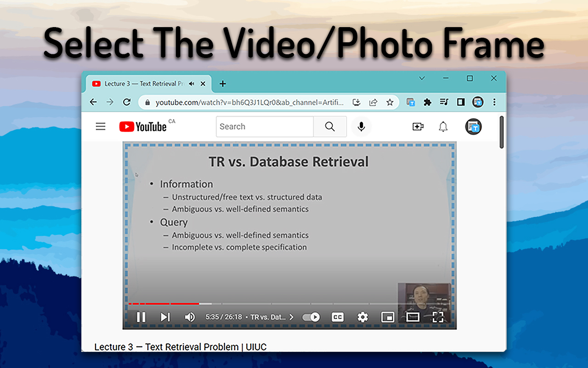588x368 pixels.
Task: Click the YouTube Search field
Action: [265, 126]
